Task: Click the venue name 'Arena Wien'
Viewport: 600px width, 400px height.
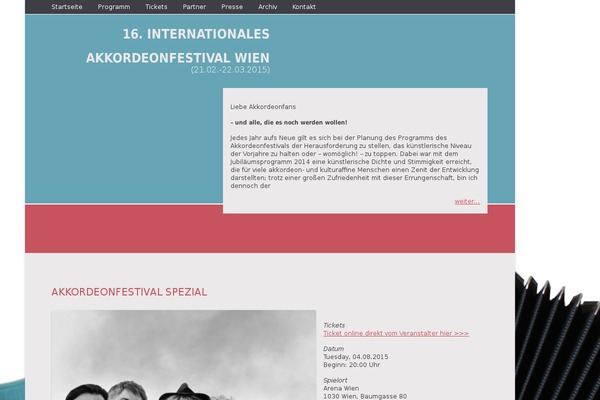Action: coord(341,389)
